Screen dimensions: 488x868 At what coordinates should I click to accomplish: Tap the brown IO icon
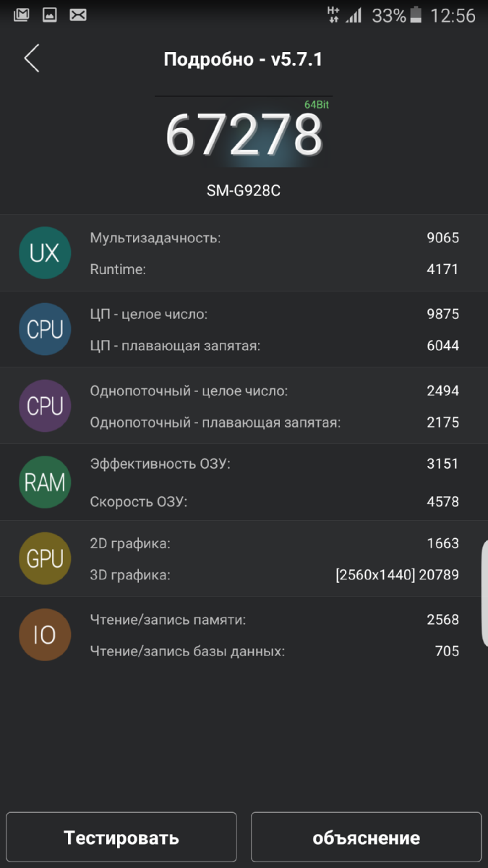(45, 635)
